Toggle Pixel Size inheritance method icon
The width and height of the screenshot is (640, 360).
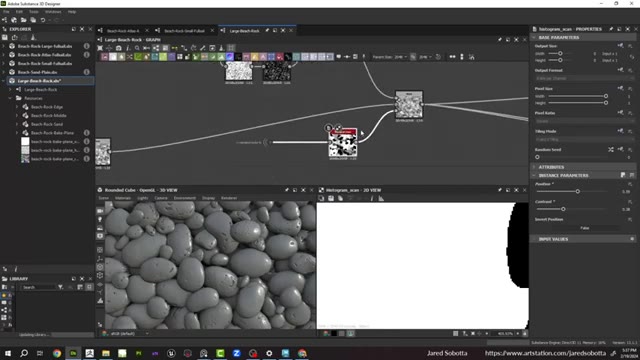620,88
